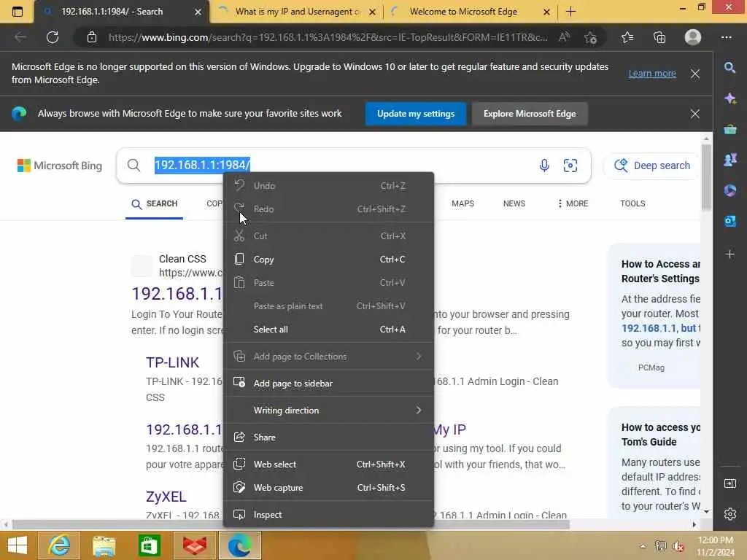Screen dimensions: 747x560
Task: Click the muted volume tray icon
Action: coord(678,545)
